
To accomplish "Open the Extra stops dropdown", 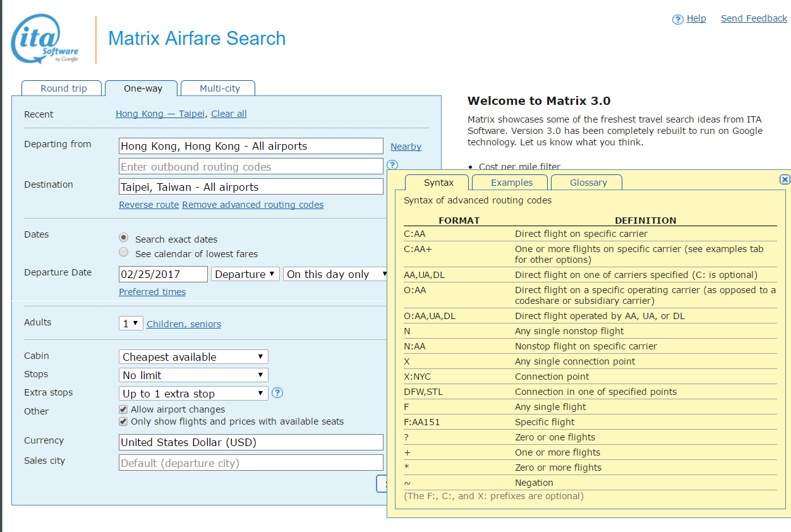I will coord(193,394).
